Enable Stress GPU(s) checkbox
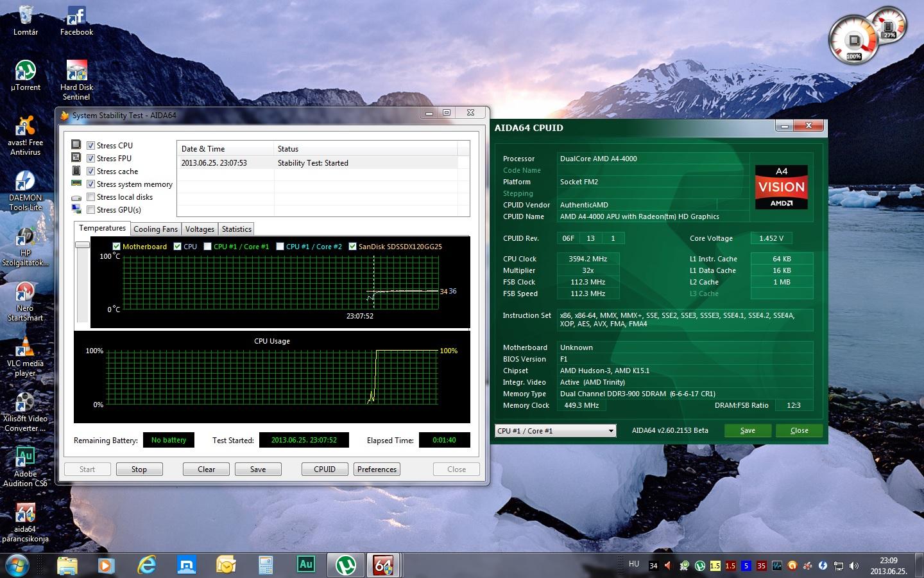Screen dimensions: 924x578 click(x=90, y=210)
